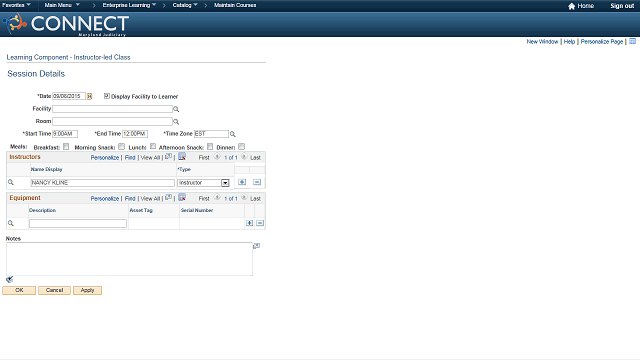Click the Cancel button
Screen dimensions: 640x360
[54, 290]
